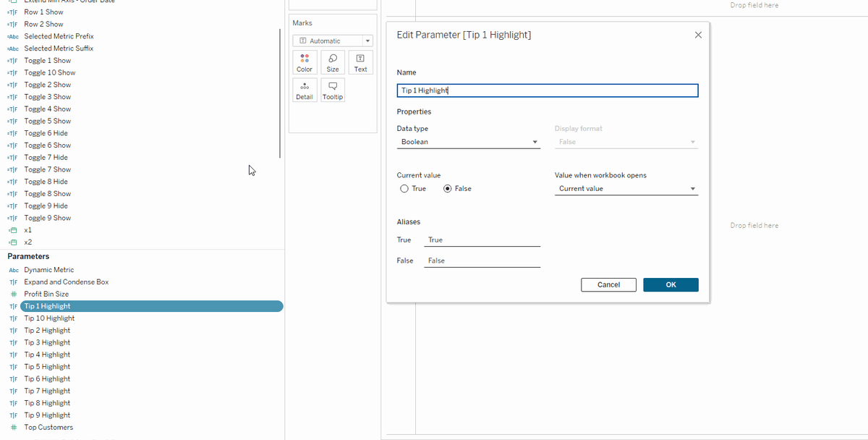Close the Edit Parameter dialog
868x440 pixels.
[x=698, y=35]
